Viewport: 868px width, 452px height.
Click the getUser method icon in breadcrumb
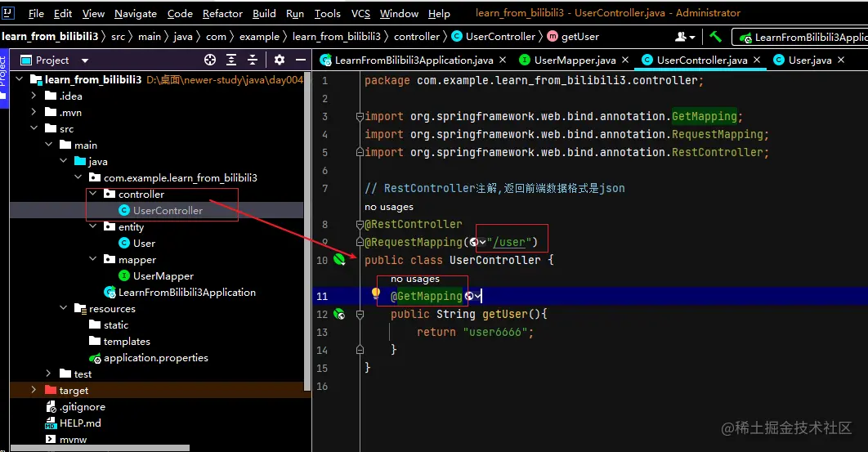point(553,37)
